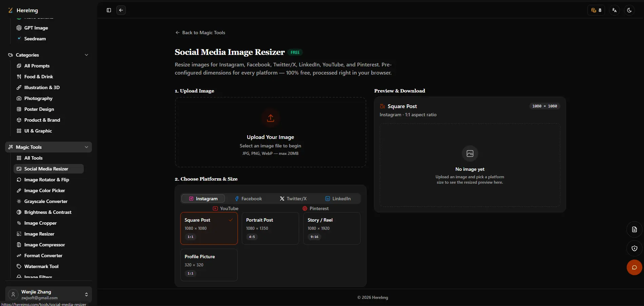Open the Wenjie Zhang account menu
The image size is (644, 306).
[48, 294]
